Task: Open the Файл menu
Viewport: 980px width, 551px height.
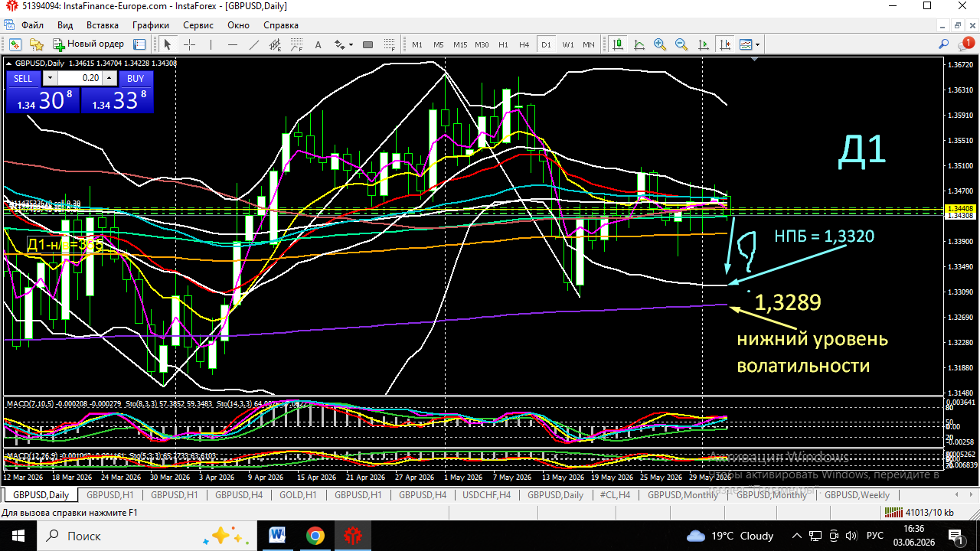Action: [32, 24]
